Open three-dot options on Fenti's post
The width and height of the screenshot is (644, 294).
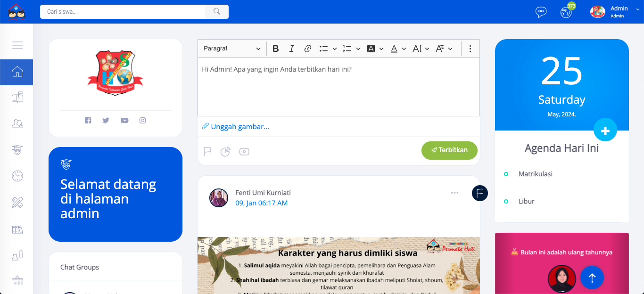(x=454, y=193)
